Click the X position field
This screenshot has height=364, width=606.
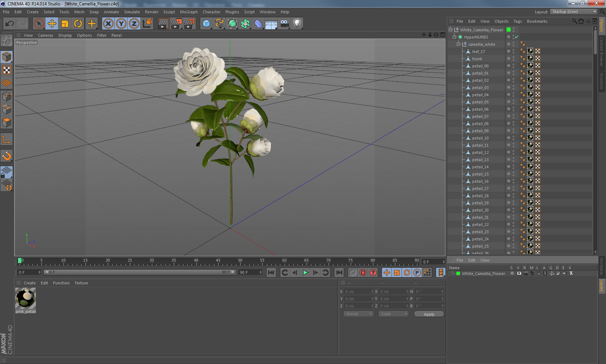click(x=359, y=292)
